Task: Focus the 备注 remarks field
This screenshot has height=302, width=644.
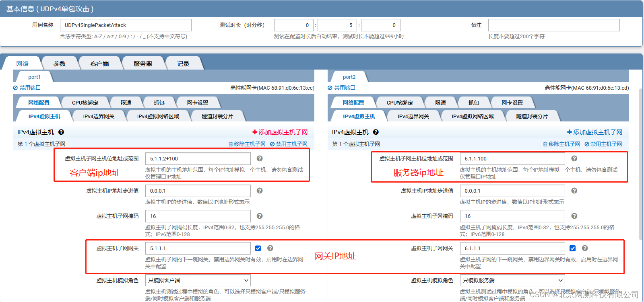Action: pos(554,25)
